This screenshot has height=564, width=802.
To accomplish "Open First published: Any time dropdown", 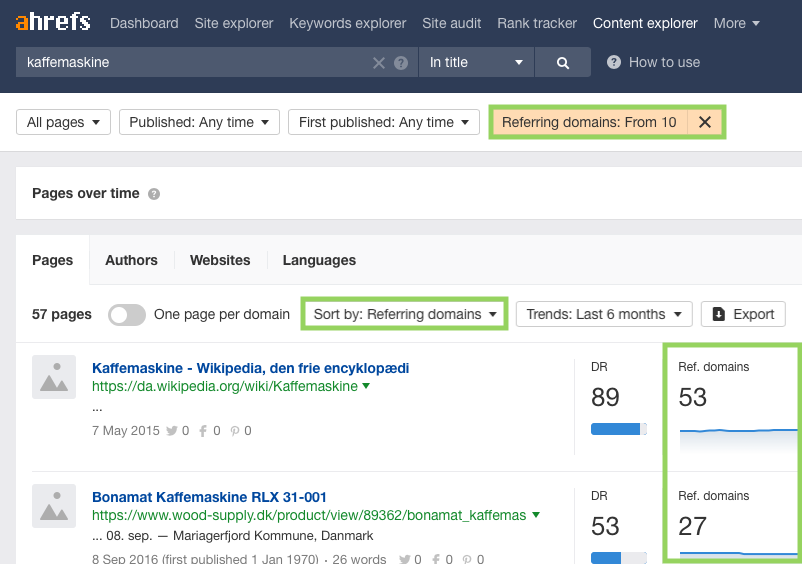I will tap(384, 122).
